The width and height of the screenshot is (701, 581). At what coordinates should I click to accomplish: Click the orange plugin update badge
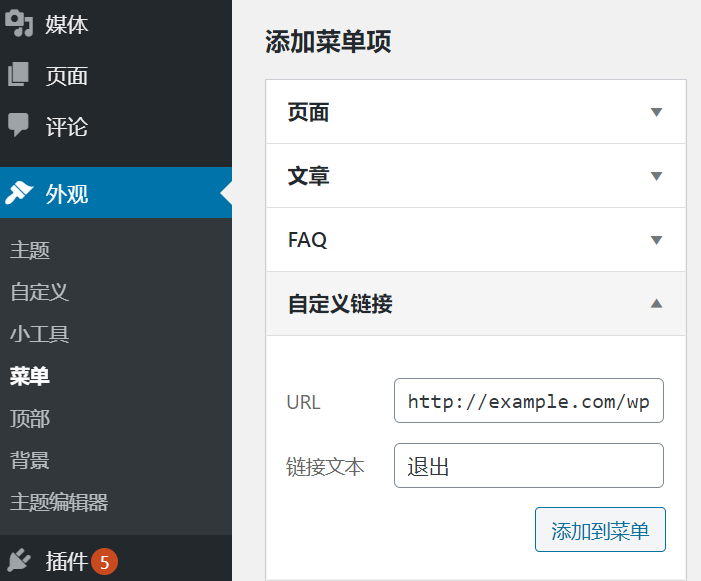pyautogui.click(x=104, y=562)
